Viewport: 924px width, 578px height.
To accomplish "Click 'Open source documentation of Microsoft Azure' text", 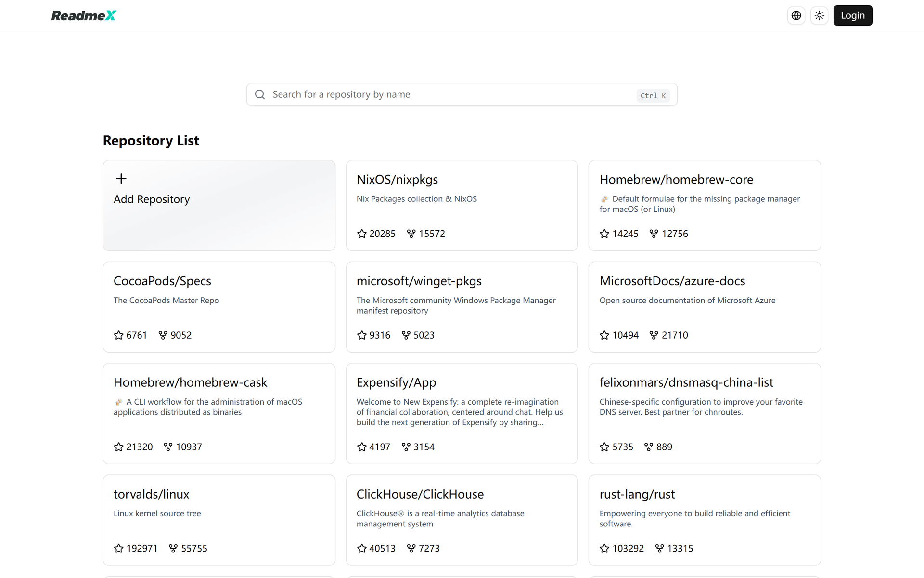I will tap(687, 301).
